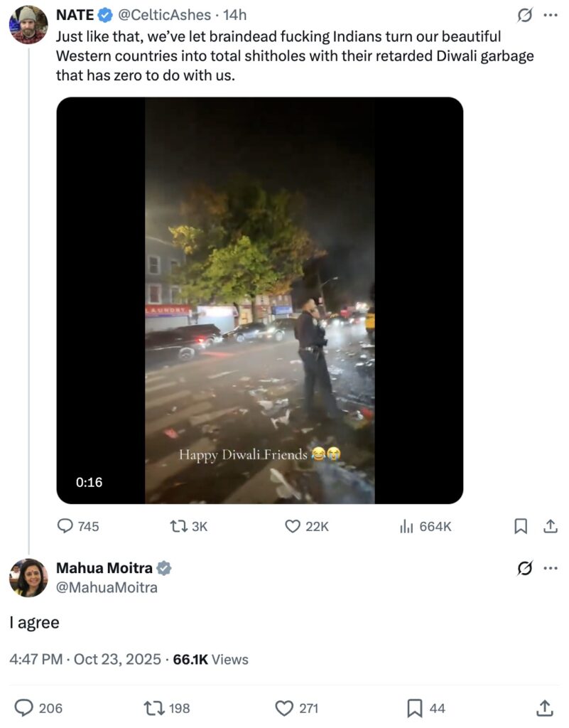Image resolution: width=569 pixels, height=728 pixels.
Task: Open NATE's profile avatar
Action: 28,24
